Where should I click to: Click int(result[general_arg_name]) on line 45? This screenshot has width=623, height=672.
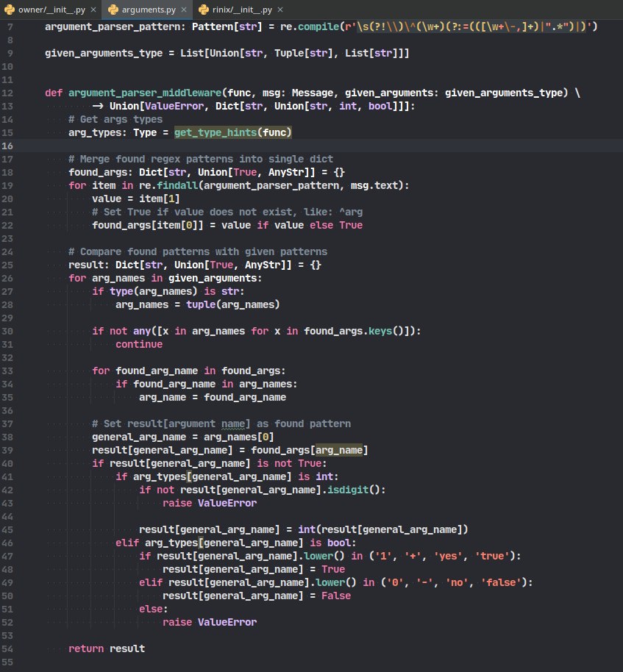point(383,529)
